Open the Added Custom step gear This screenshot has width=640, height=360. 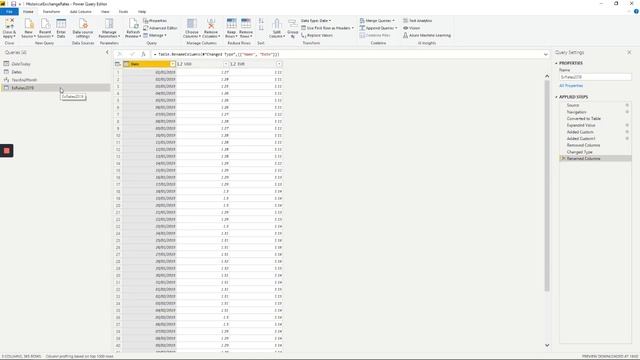[627, 132]
